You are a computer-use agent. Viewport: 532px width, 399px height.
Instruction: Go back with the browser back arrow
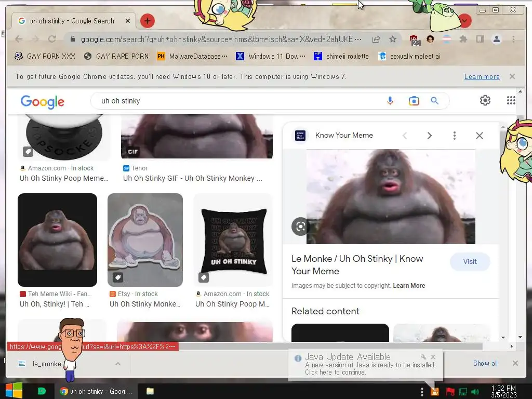pyautogui.click(x=19, y=39)
